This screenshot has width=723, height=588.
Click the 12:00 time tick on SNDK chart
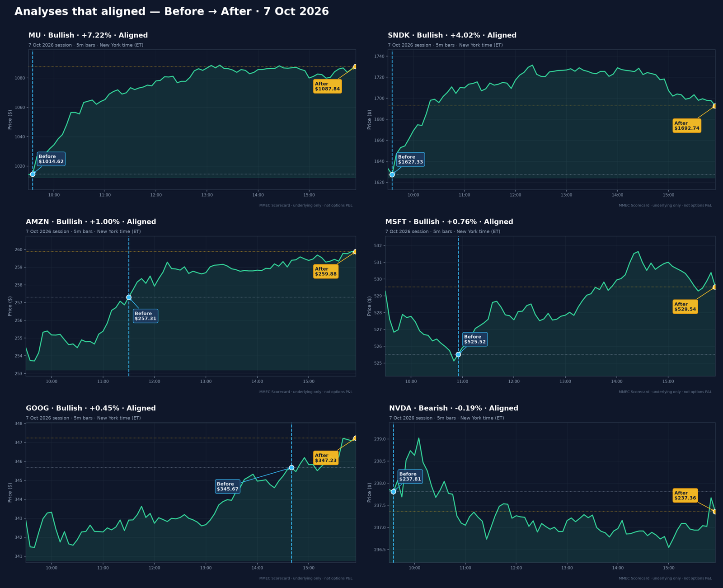[516, 195]
